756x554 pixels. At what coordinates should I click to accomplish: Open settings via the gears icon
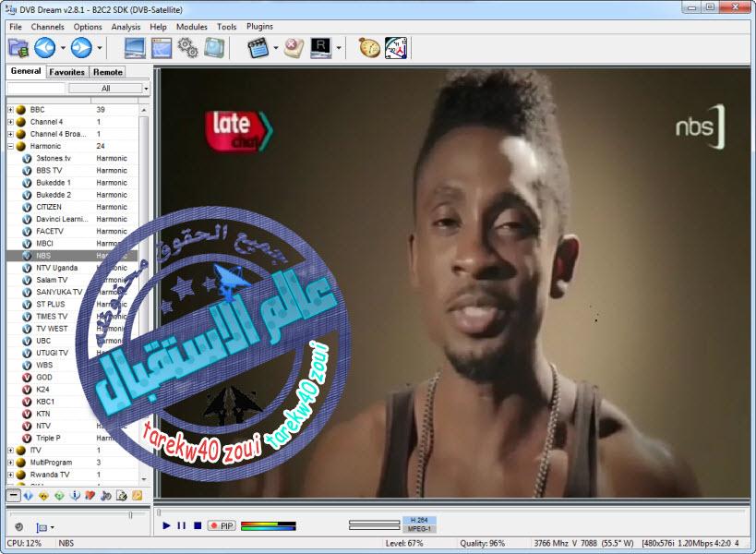(187, 48)
